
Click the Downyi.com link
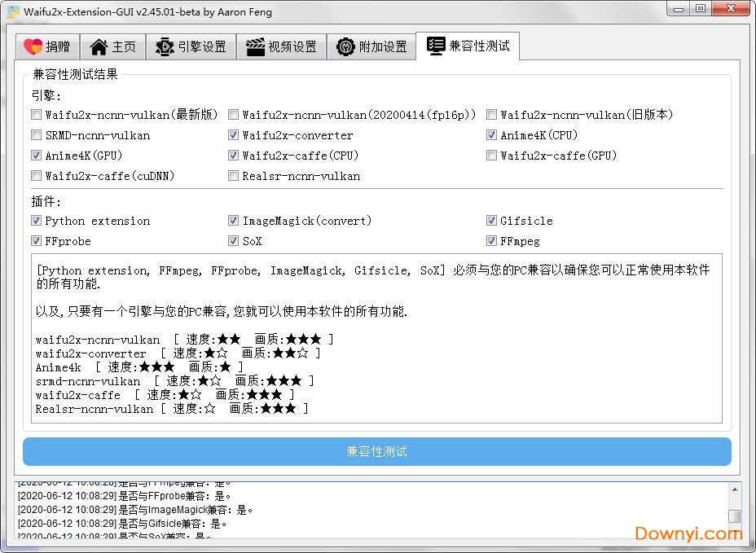click(687, 534)
